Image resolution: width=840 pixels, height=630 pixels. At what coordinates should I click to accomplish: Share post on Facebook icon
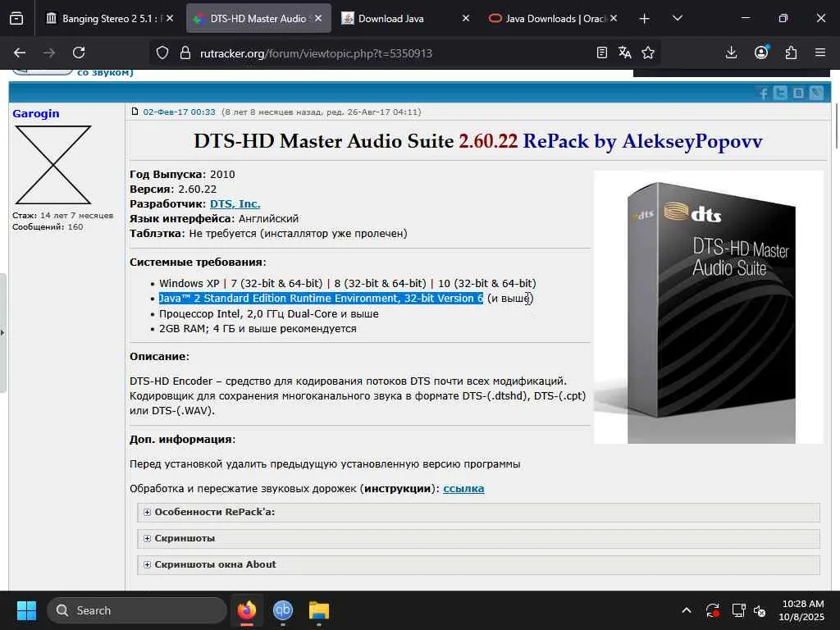pyautogui.click(x=764, y=94)
